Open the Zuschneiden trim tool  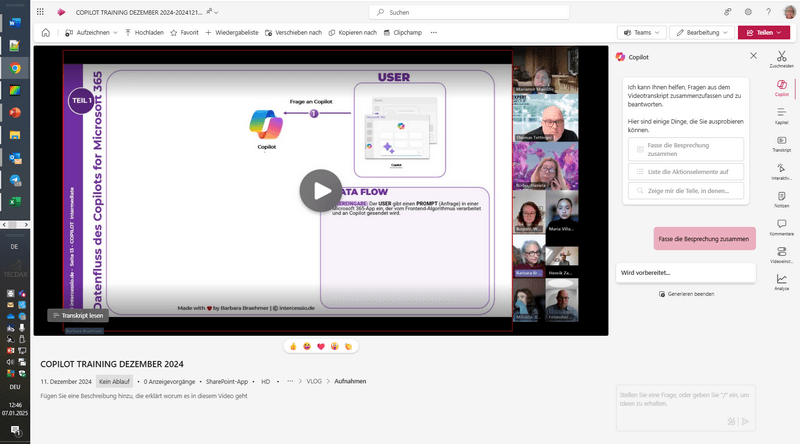pos(781,57)
